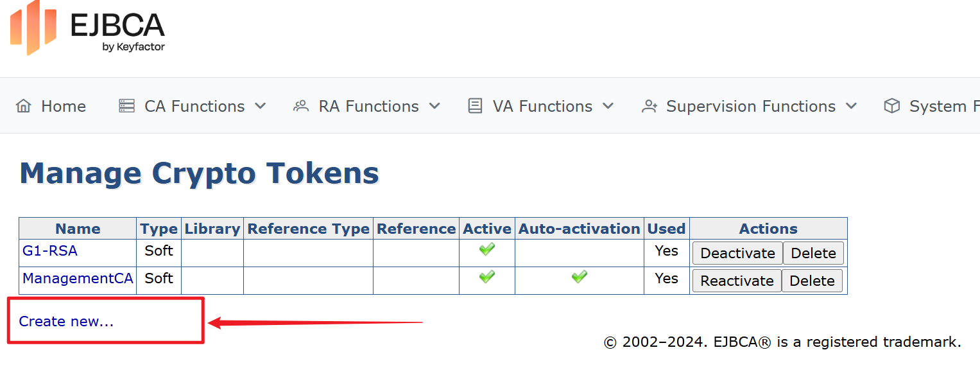Reactivate the ManagementCA crypto token
Image resolution: width=980 pixels, height=377 pixels.
point(737,281)
